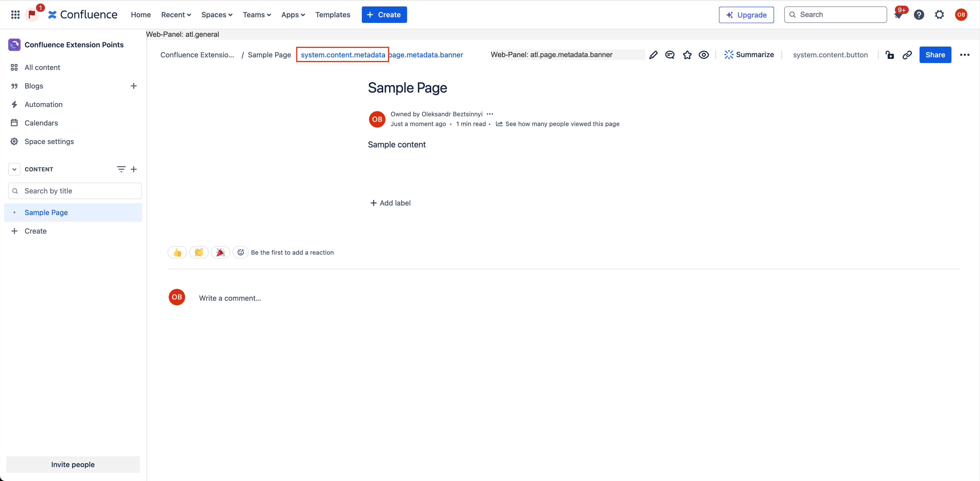Click the Invite people button
Image resolution: width=980 pixels, height=481 pixels.
tap(73, 464)
